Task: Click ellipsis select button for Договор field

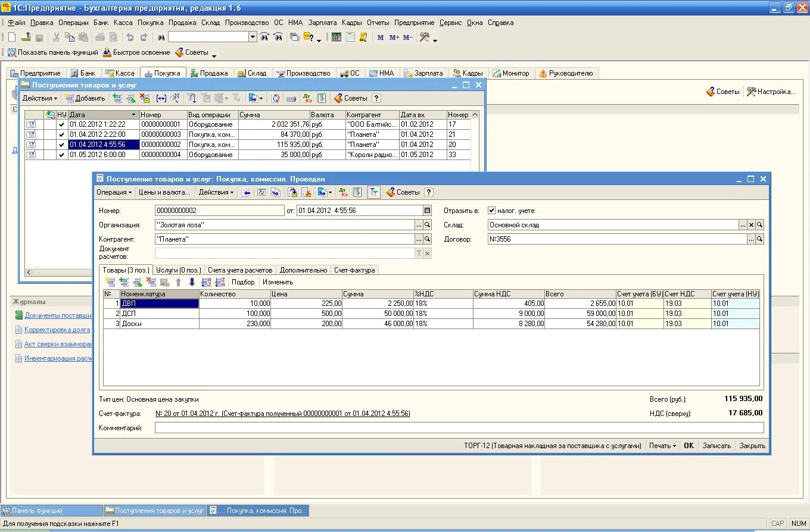Action: click(x=751, y=239)
